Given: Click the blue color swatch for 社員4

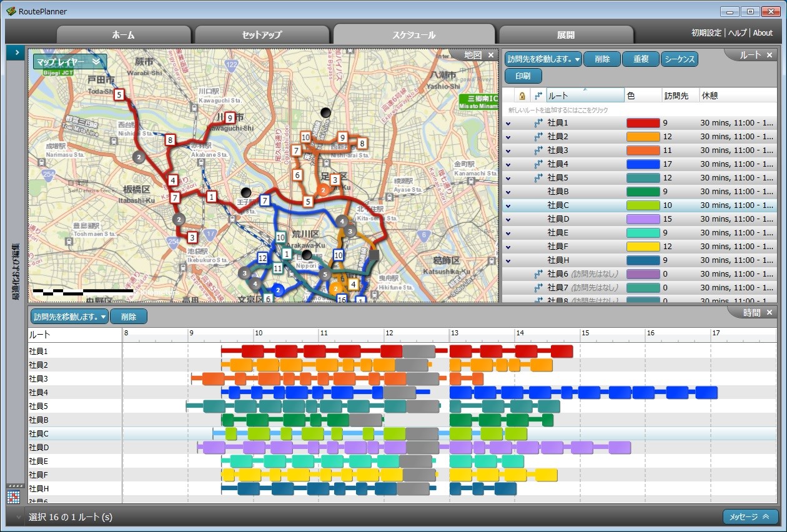Looking at the screenshot, I should [x=643, y=164].
